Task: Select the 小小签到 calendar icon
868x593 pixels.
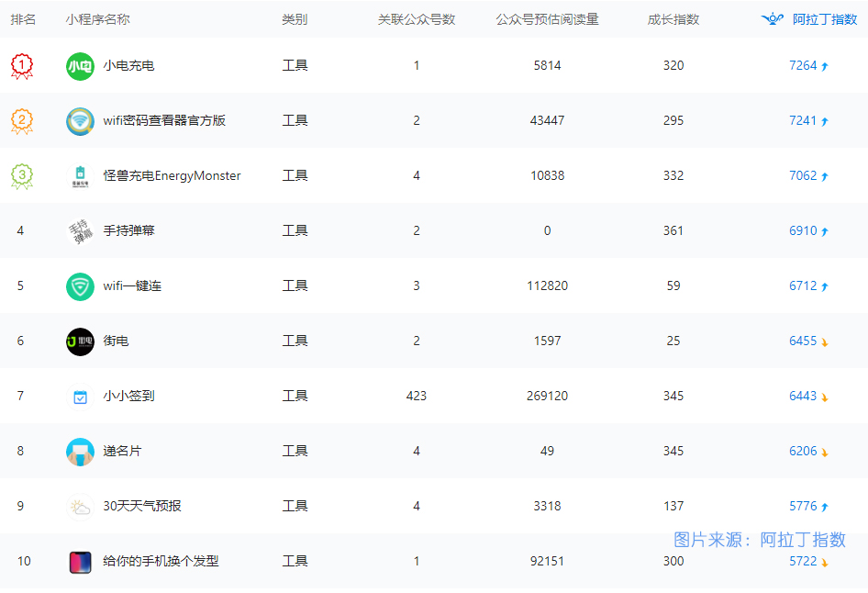Action: (80, 397)
